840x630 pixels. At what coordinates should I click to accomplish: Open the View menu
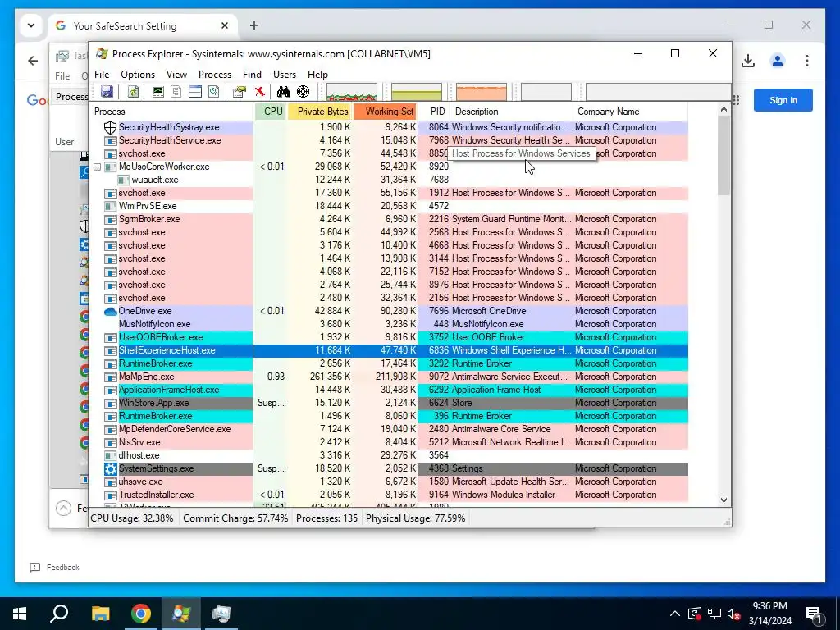pyautogui.click(x=177, y=75)
